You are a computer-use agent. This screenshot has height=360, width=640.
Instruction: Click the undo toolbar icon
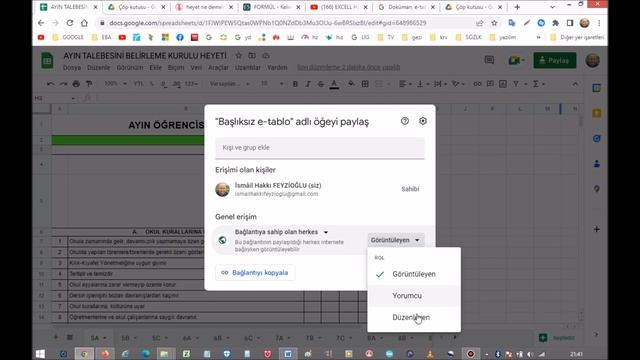pyautogui.click(x=51, y=84)
